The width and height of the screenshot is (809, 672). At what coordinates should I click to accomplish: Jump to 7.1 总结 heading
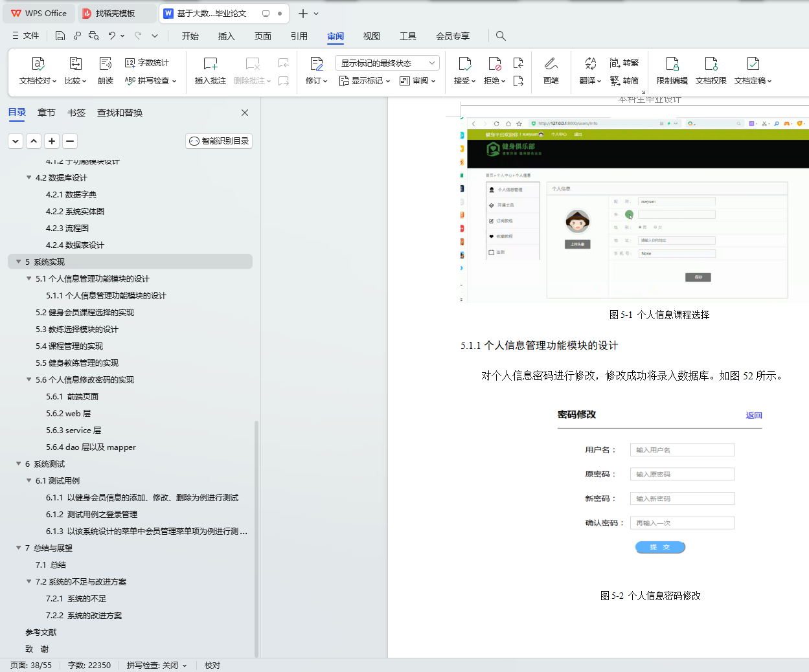[x=51, y=565]
